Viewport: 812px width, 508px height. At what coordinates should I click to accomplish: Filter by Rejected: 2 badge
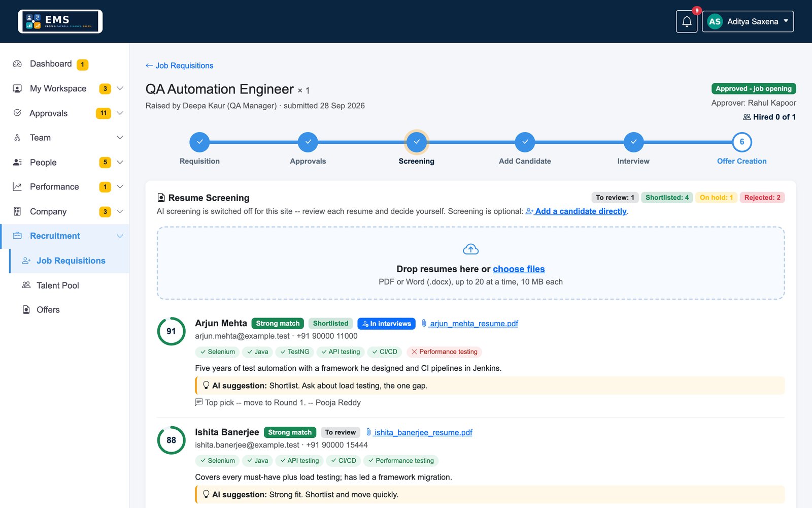click(762, 198)
